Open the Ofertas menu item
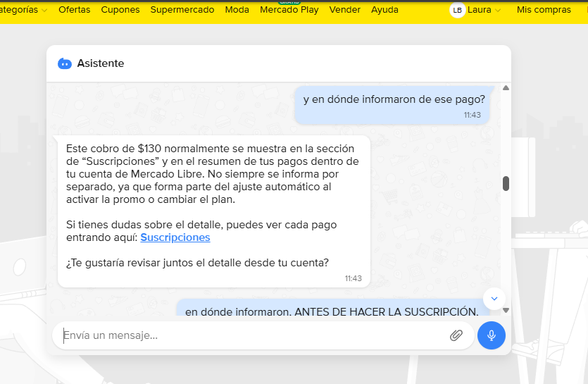This screenshot has height=384, width=588. (x=74, y=10)
